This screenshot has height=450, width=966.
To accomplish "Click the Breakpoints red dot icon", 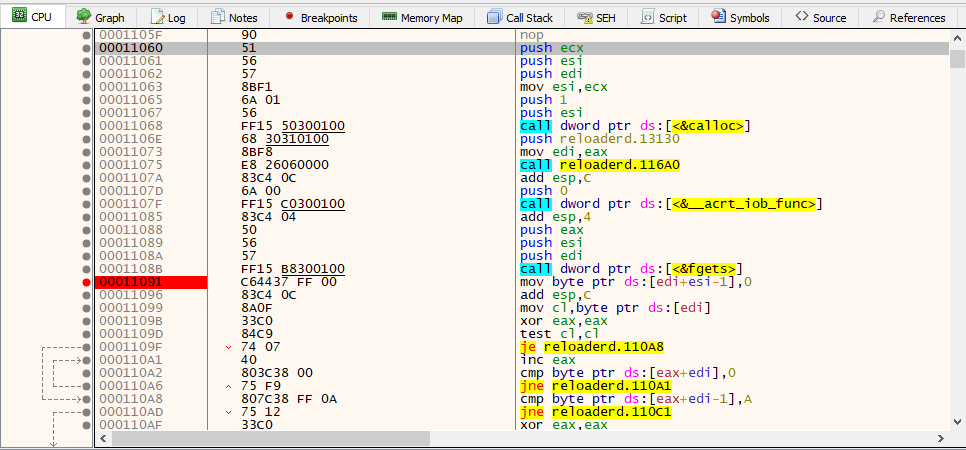I will coord(290,17).
